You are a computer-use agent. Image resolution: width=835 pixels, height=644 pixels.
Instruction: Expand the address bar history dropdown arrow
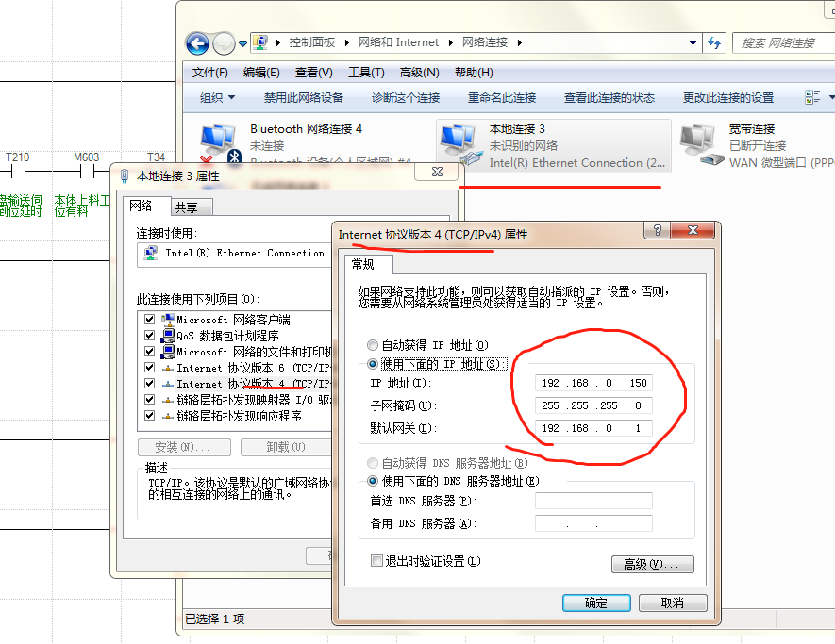pos(693,42)
